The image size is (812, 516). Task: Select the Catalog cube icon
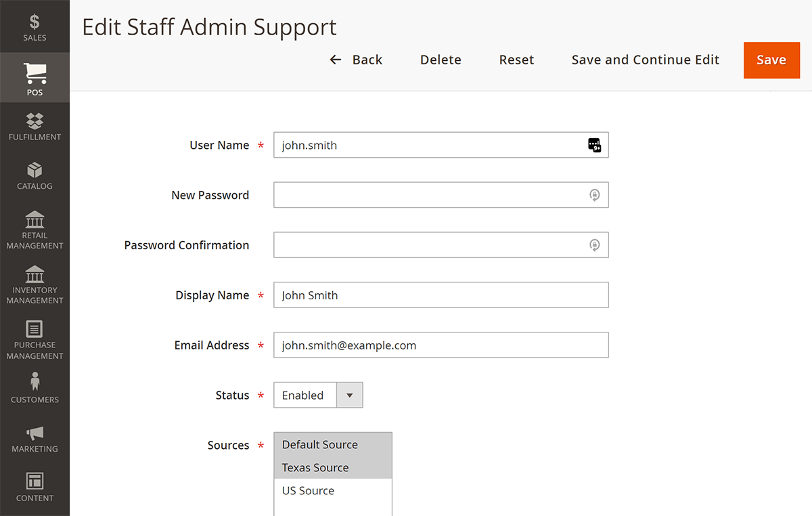point(35,169)
